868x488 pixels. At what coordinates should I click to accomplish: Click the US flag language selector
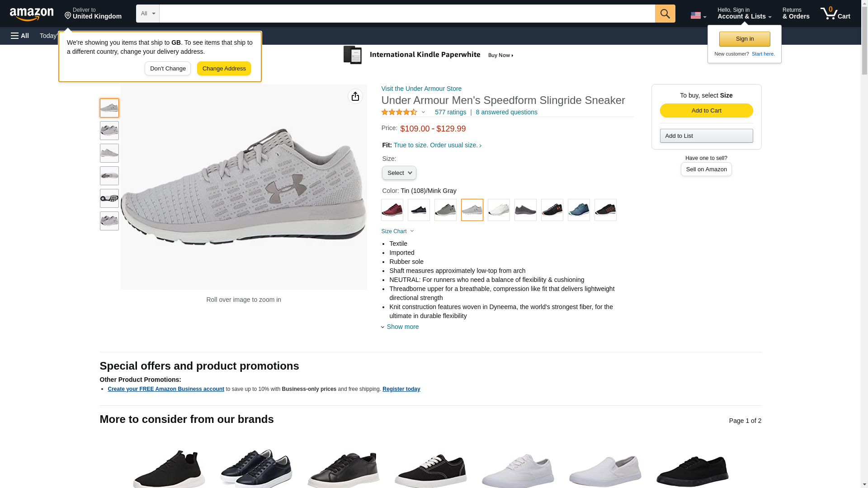click(x=698, y=15)
